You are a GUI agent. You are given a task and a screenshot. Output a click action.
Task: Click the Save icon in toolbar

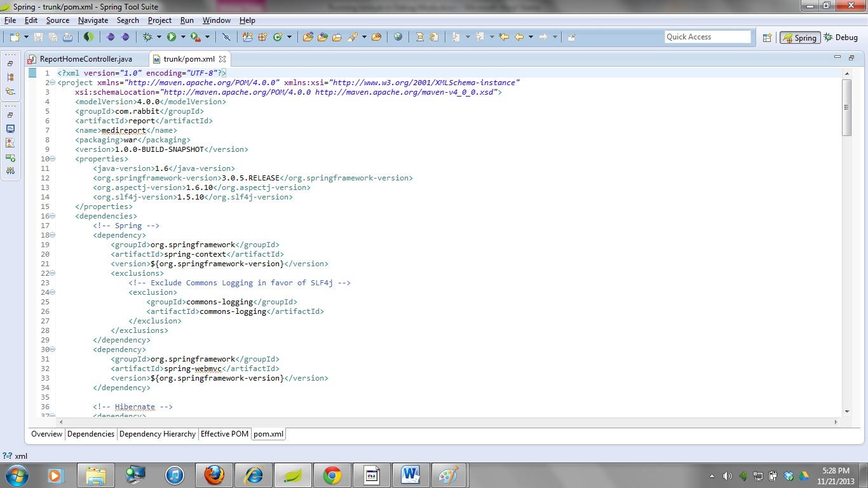38,37
